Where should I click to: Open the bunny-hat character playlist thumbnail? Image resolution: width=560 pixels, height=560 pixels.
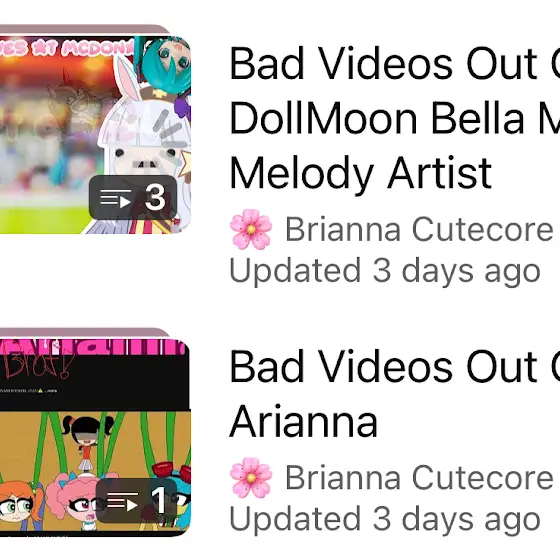coord(95,135)
